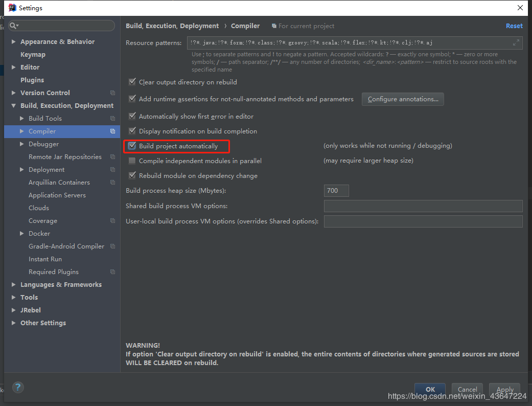
Task: Click the IntelliJ logo in title bar
Action: tap(12, 8)
